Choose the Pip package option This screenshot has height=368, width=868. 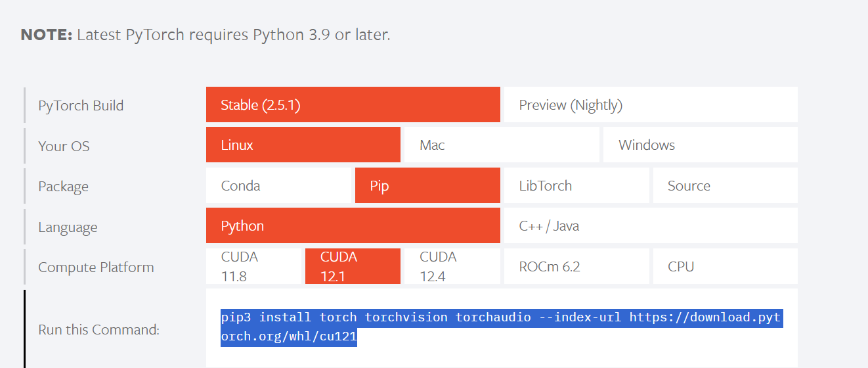click(x=427, y=186)
